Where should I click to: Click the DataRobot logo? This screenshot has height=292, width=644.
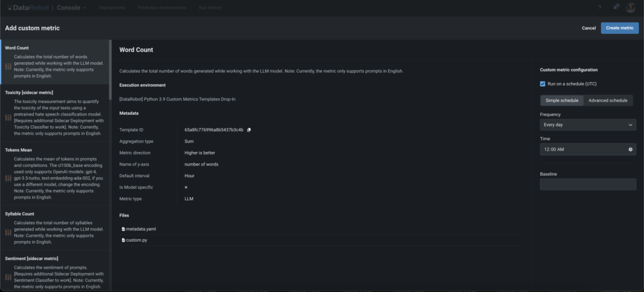[x=28, y=8]
